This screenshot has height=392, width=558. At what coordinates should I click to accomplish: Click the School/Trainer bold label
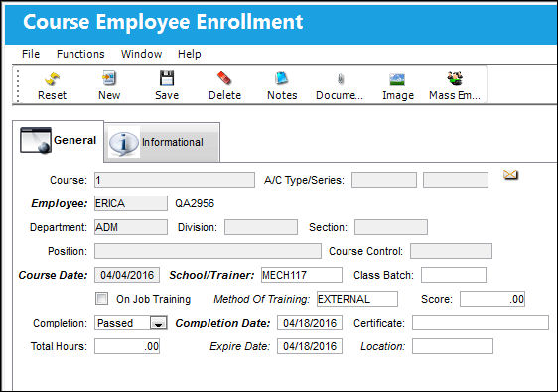[211, 275]
